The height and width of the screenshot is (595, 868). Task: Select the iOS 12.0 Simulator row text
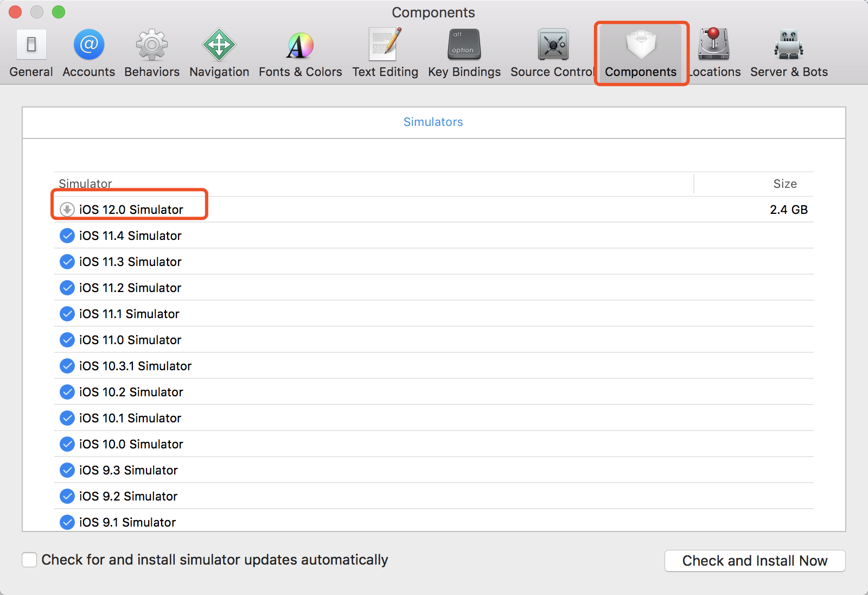pyautogui.click(x=131, y=210)
